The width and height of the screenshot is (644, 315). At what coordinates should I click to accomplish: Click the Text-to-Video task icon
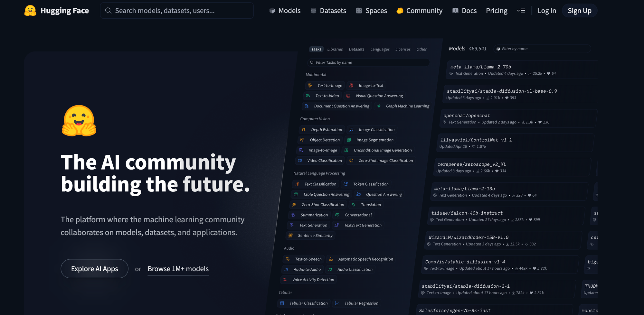coord(308,96)
